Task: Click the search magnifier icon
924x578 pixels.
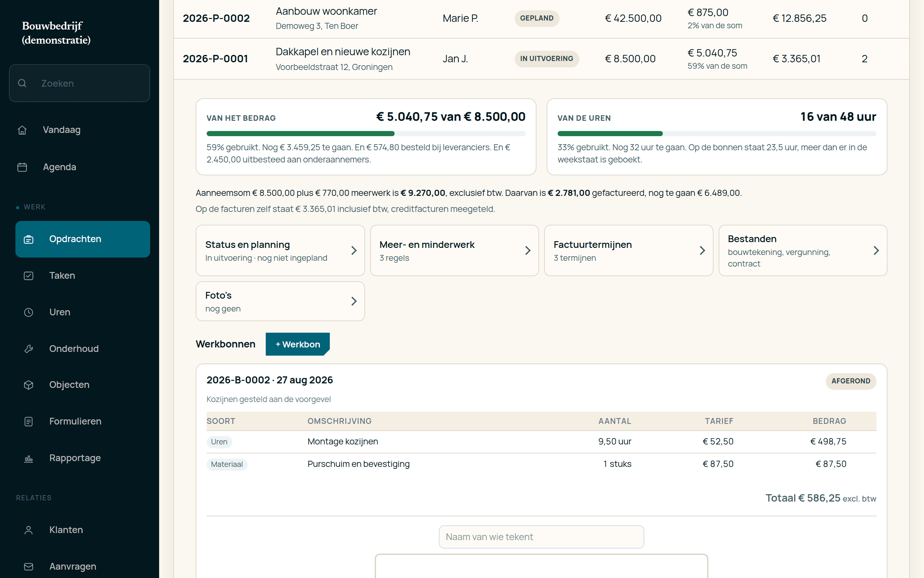Action: pos(22,83)
